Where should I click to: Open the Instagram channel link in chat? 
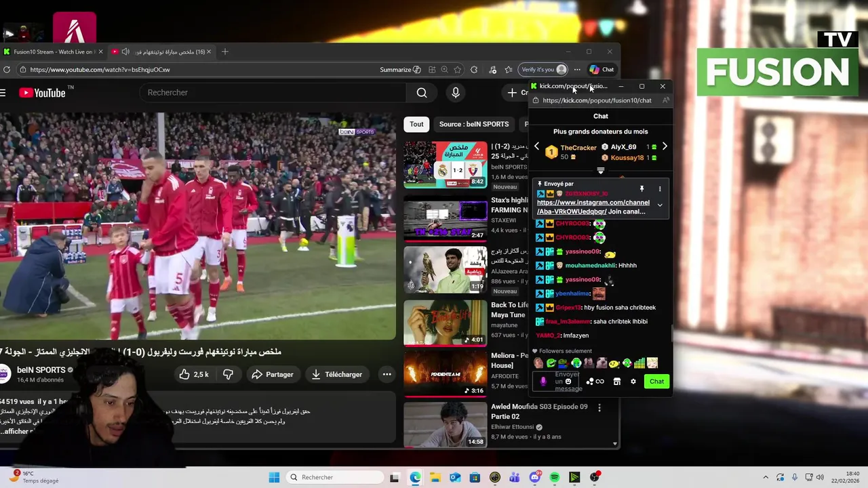[593, 207]
